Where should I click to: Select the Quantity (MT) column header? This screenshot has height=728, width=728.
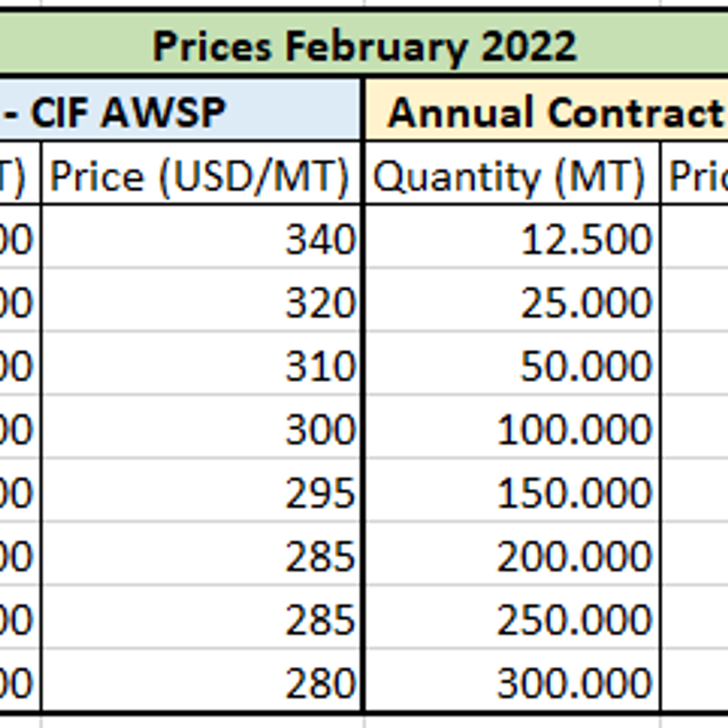point(511,175)
